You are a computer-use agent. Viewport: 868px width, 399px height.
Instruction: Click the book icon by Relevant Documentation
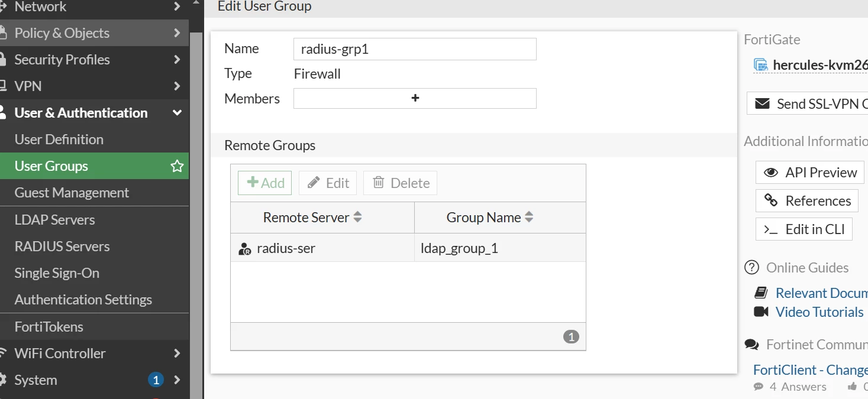coord(761,293)
